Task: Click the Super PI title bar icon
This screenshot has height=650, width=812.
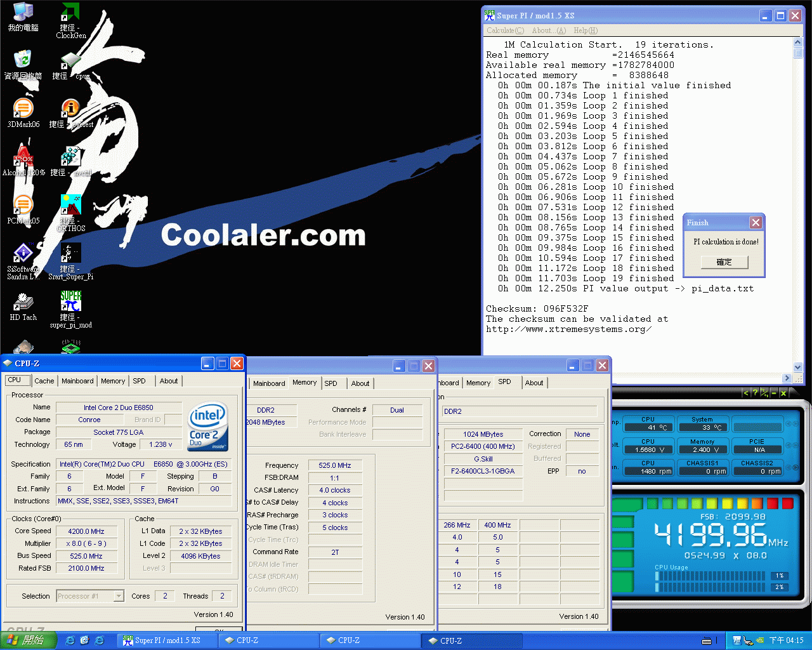Action: (490, 15)
